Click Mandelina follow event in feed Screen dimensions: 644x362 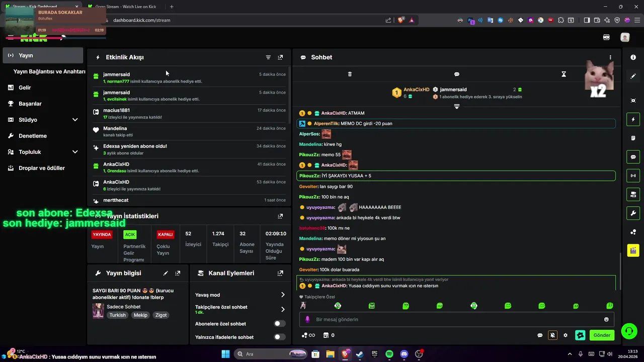coord(189,131)
